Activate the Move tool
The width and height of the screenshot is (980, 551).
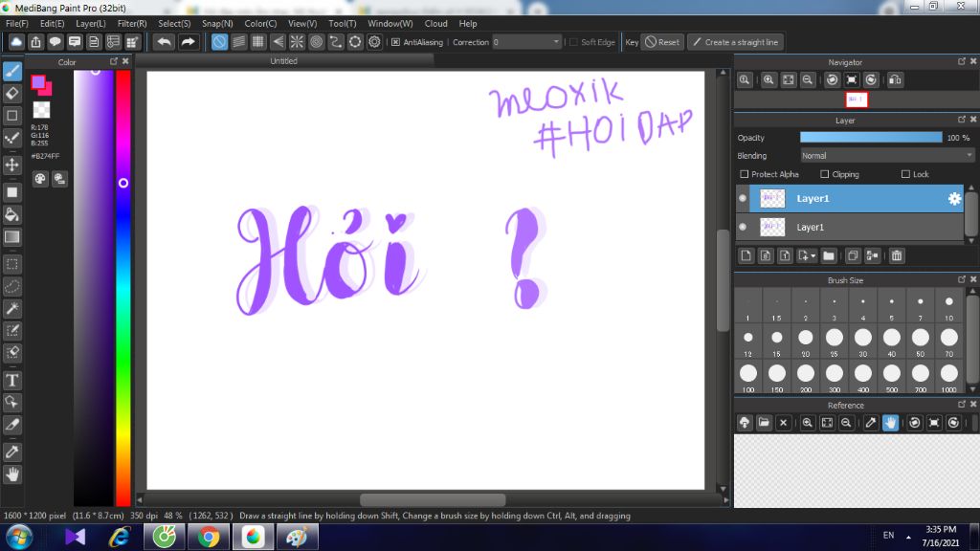click(11, 165)
